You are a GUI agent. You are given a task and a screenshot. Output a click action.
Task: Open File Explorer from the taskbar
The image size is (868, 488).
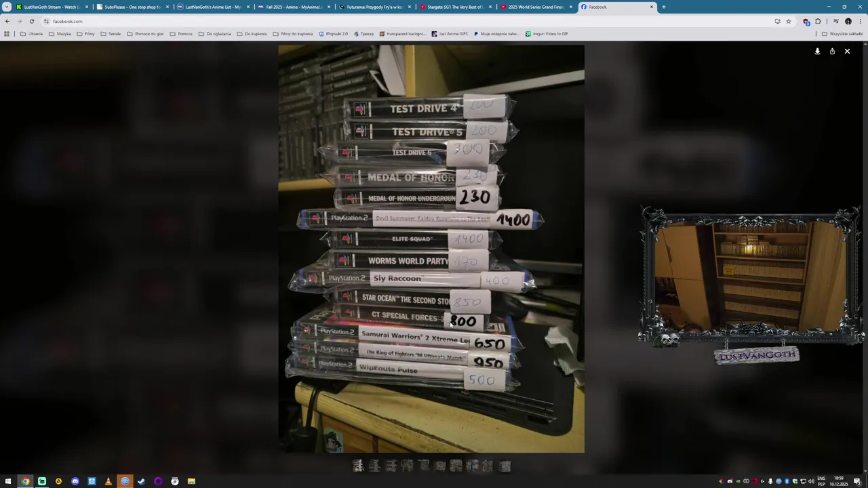click(x=191, y=481)
